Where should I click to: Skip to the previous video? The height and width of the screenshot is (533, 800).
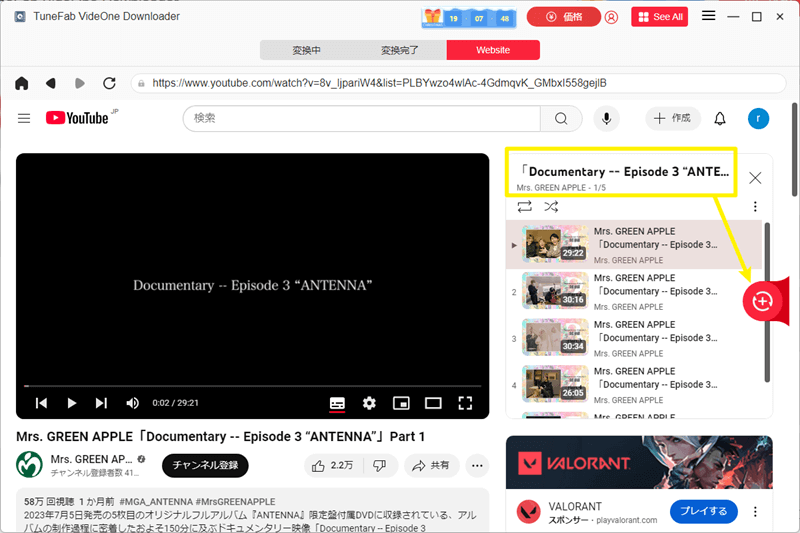pyautogui.click(x=41, y=403)
